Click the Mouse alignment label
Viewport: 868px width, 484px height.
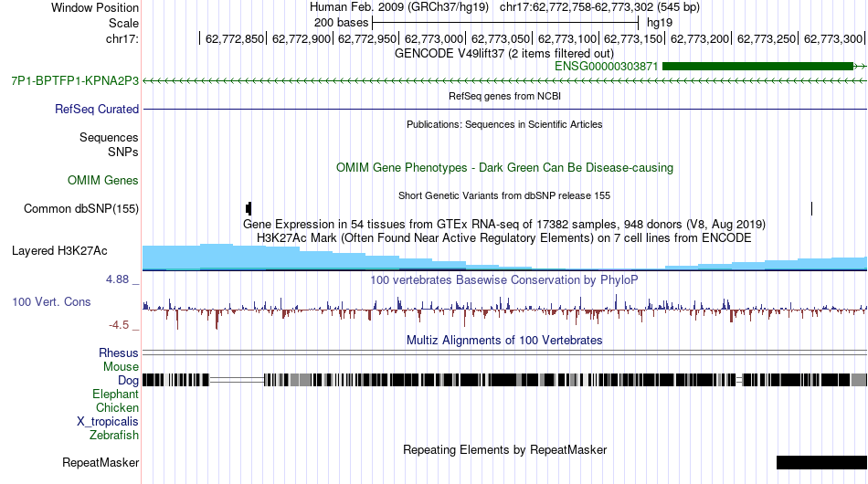point(121,367)
